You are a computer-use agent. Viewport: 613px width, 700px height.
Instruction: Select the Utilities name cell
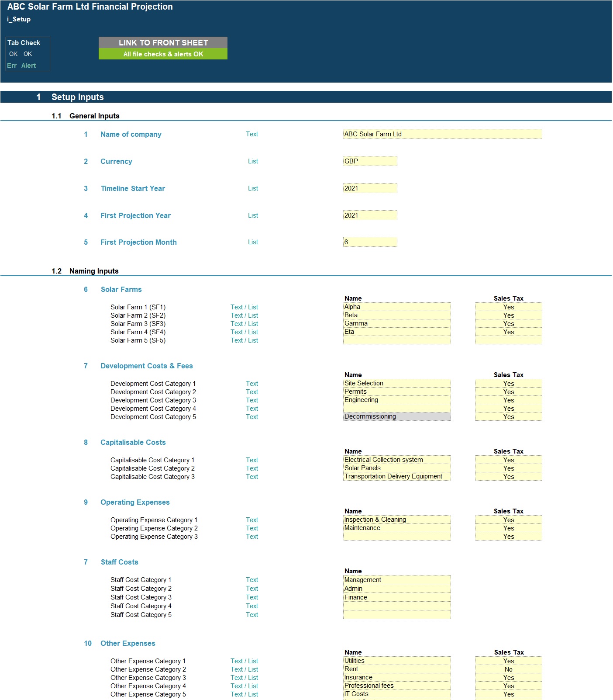tap(397, 661)
